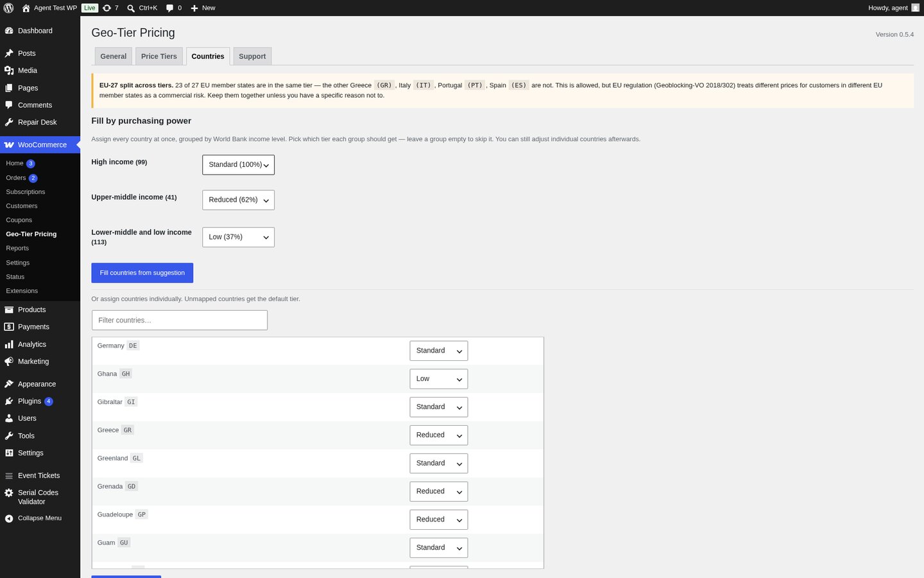Open WooCommerce Customers submenu
924x578 pixels.
coord(22,206)
